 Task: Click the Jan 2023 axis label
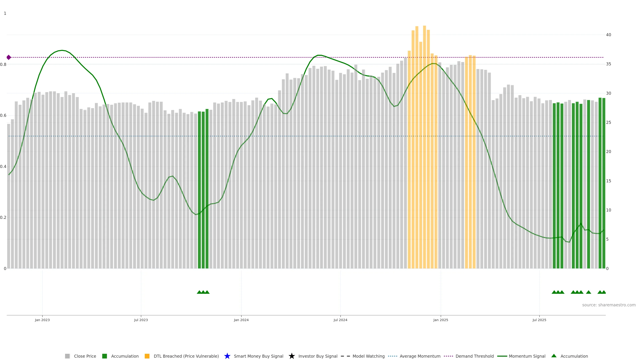42,320
